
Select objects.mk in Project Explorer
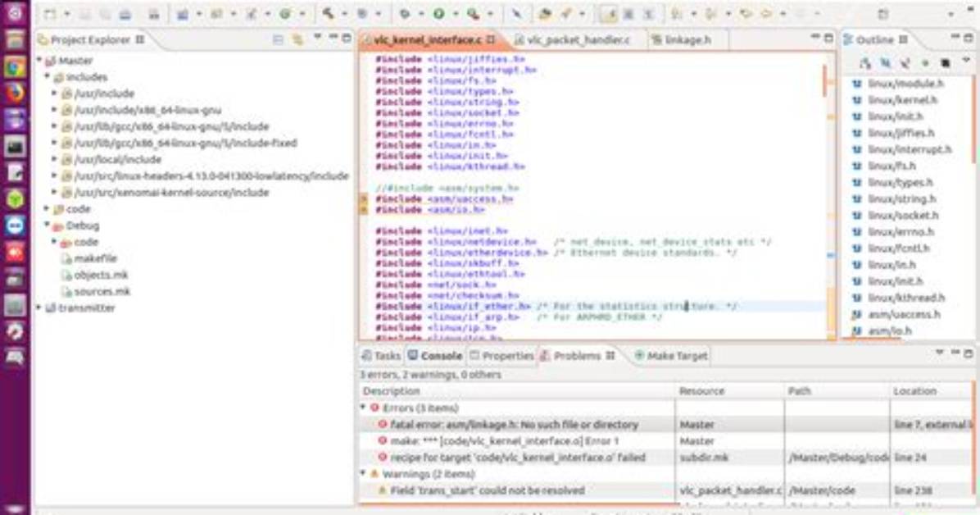tap(101, 275)
